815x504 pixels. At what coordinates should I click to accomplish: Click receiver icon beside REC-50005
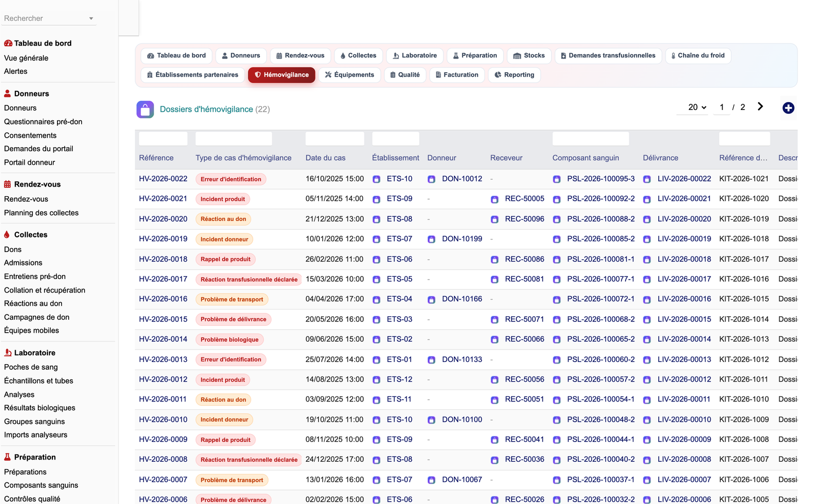click(495, 199)
